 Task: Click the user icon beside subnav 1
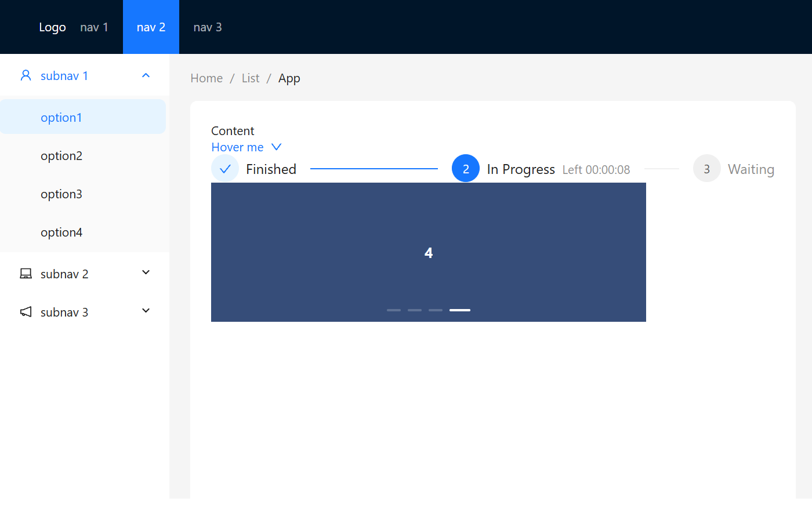pos(26,75)
